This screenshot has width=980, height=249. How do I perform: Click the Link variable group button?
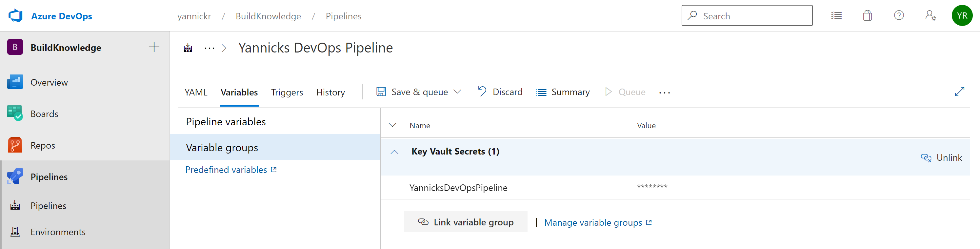point(466,222)
